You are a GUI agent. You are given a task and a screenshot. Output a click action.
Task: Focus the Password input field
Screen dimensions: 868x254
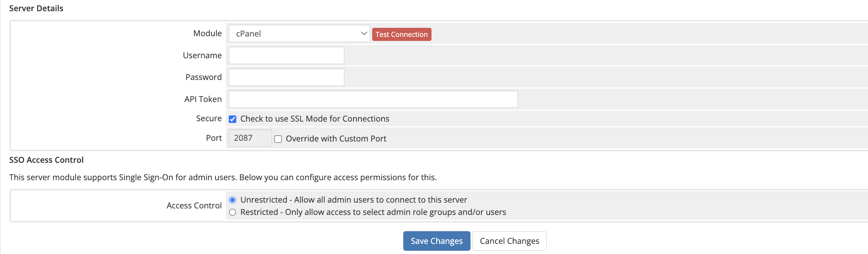[x=287, y=77]
